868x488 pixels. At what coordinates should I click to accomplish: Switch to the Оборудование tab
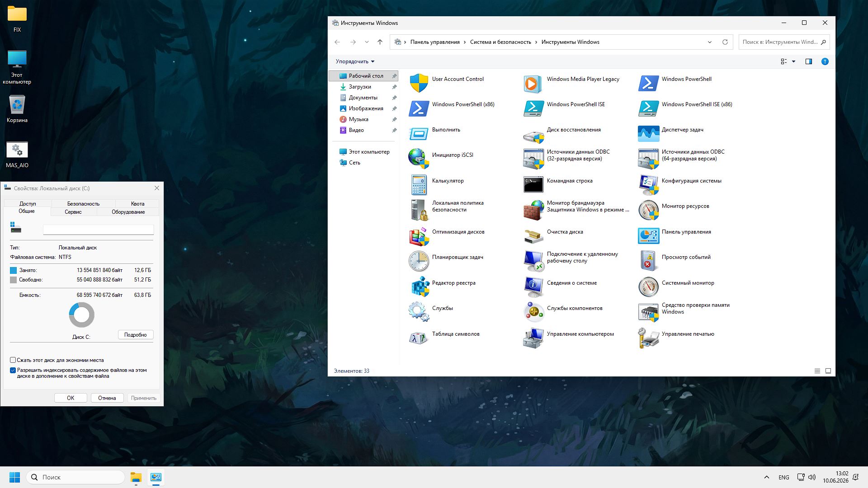point(128,212)
